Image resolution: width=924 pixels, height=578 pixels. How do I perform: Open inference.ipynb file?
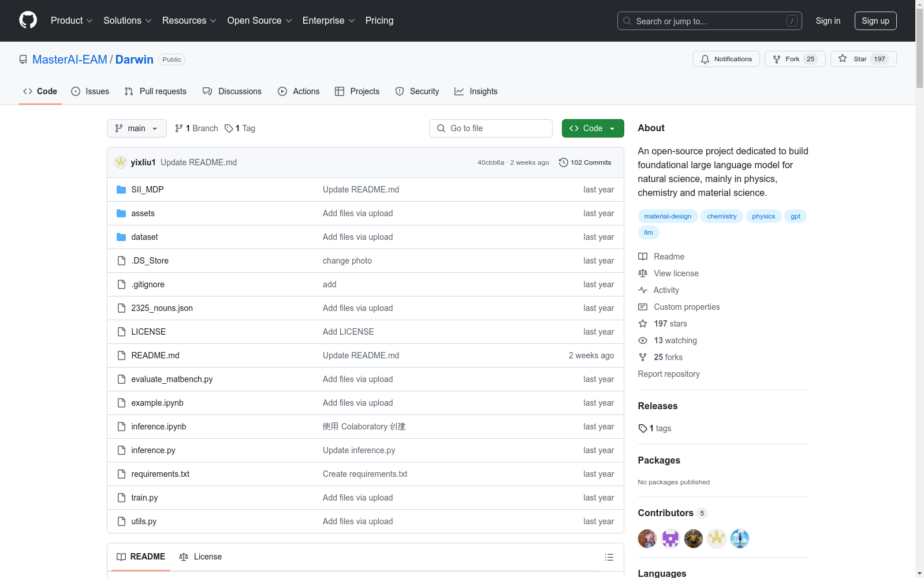[159, 427]
